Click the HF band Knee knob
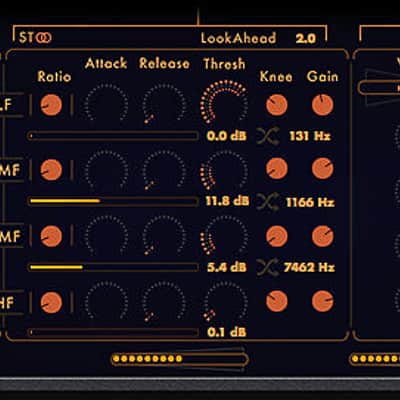Screen dimensions: 400x400 point(277,301)
